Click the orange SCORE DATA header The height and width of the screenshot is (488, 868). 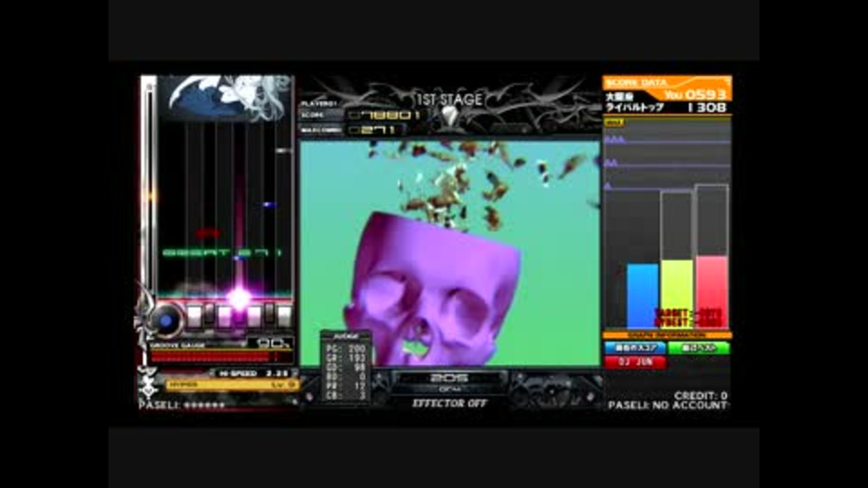[x=667, y=82]
